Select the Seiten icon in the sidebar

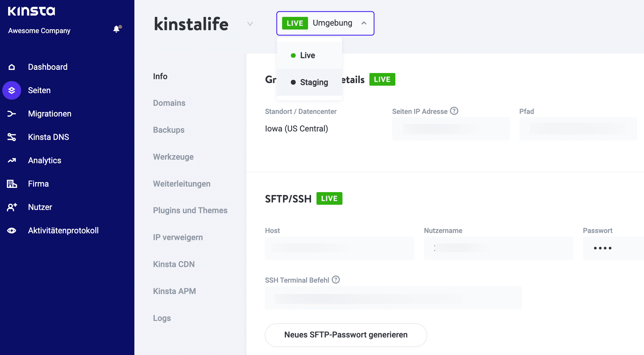[x=12, y=90]
